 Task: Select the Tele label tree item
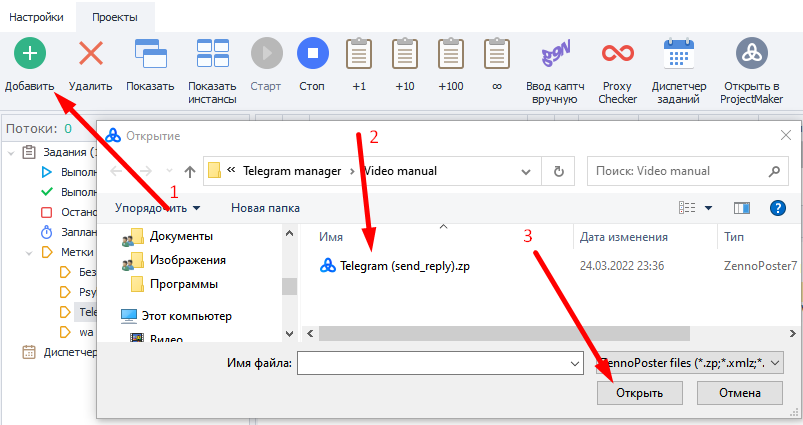(x=78, y=312)
